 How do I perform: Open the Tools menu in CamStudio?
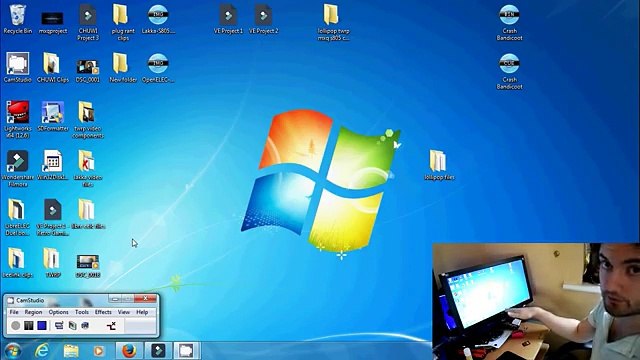pos(82,312)
